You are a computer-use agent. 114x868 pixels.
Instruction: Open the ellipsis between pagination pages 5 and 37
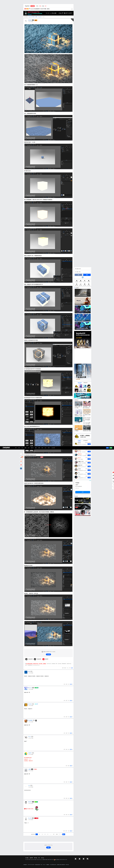(51, 834)
